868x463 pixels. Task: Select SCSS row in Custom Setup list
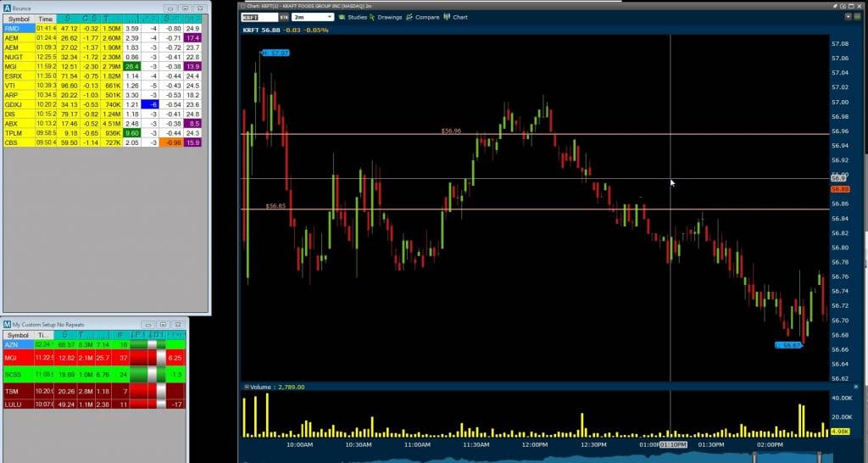(x=94, y=375)
